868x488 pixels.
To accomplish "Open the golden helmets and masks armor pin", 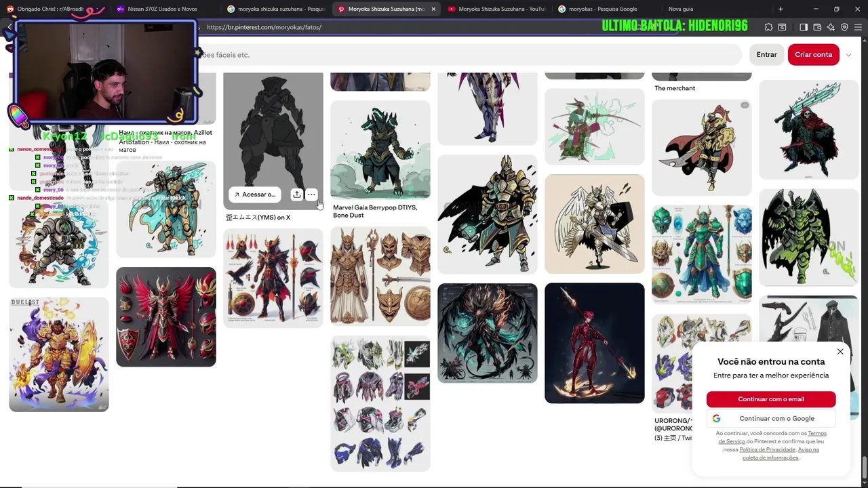I will pyautogui.click(x=380, y=276).
